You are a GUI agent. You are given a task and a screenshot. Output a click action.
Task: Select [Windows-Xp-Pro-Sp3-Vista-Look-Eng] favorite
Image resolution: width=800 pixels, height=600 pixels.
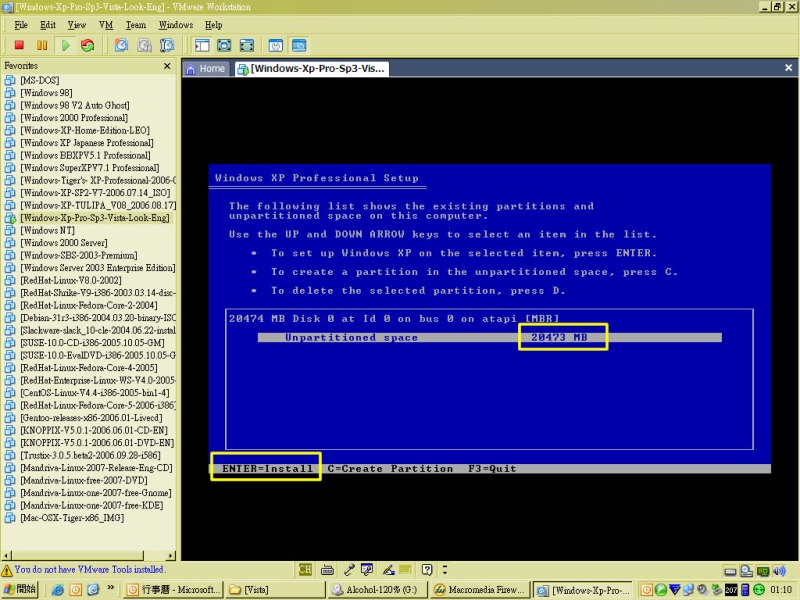(x=94, y=218)
